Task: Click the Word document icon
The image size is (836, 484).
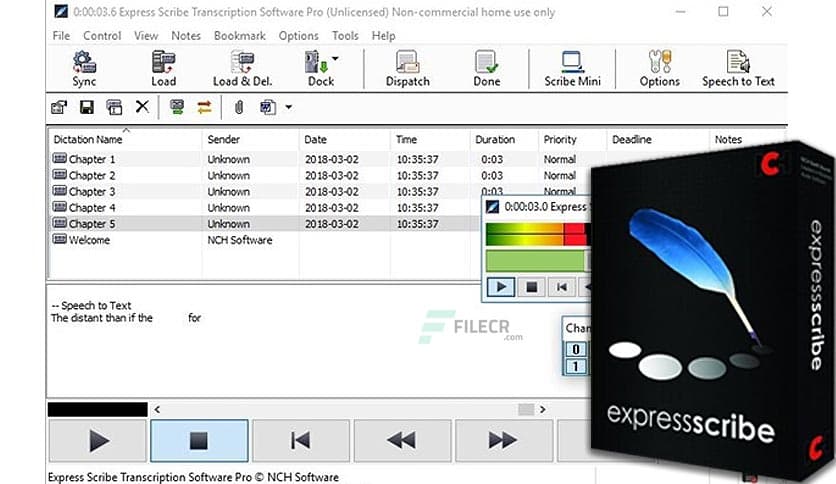Action: [268, 107]
